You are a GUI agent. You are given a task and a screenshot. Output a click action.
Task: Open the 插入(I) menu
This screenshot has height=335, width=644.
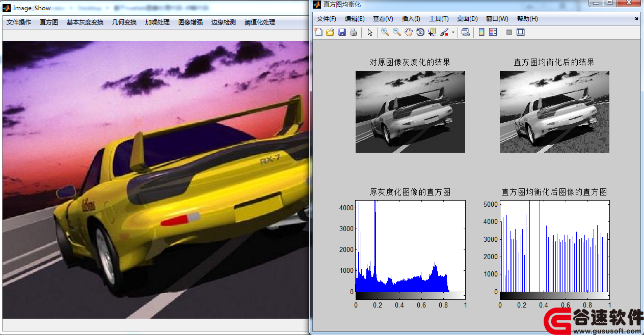[411, 19]
